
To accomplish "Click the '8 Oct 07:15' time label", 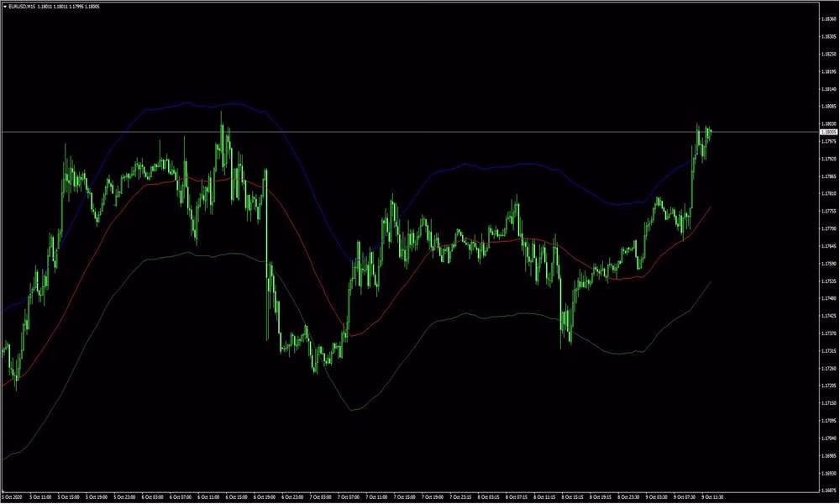I will pyautogui.click(x=517, y=497).
